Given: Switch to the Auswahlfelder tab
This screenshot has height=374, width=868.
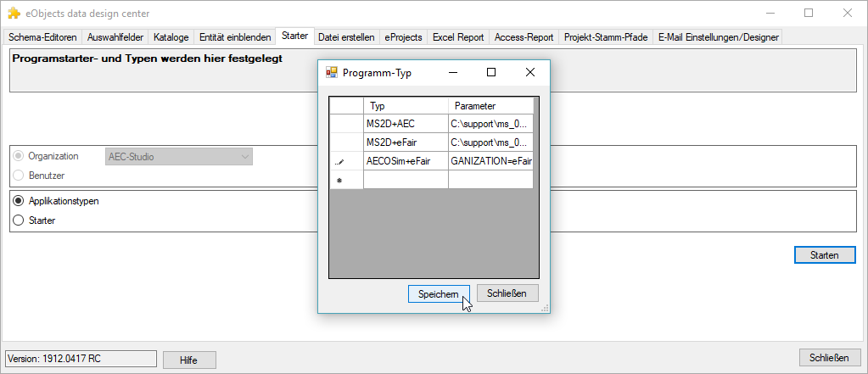Looking at the screenshot, I should pyautogui.click(x=115, y=37).
